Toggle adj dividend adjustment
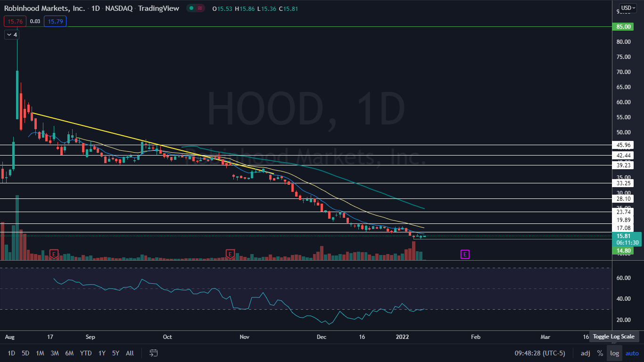The width and height of the screenshot is (644, 362). (585, 353)
